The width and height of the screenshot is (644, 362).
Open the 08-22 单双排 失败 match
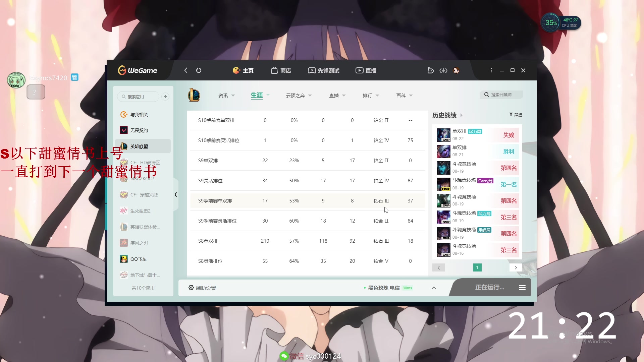tap(477, 135)
